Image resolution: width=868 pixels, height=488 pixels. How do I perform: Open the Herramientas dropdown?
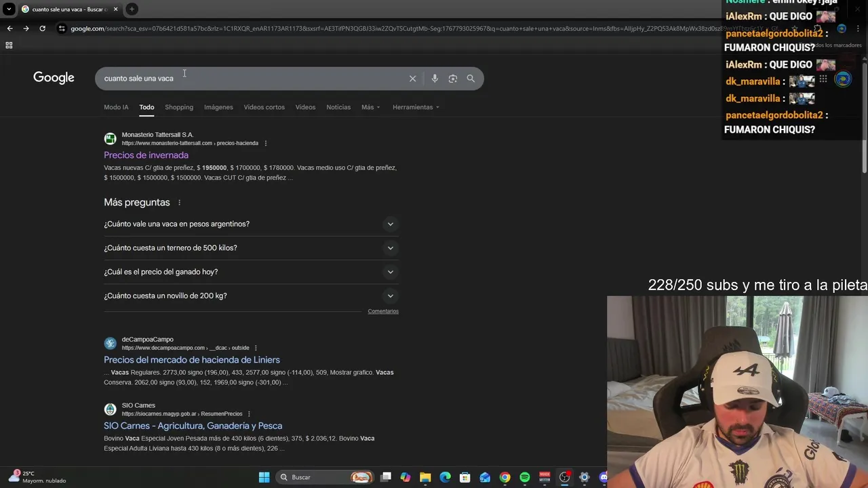[x=416, y=107]
